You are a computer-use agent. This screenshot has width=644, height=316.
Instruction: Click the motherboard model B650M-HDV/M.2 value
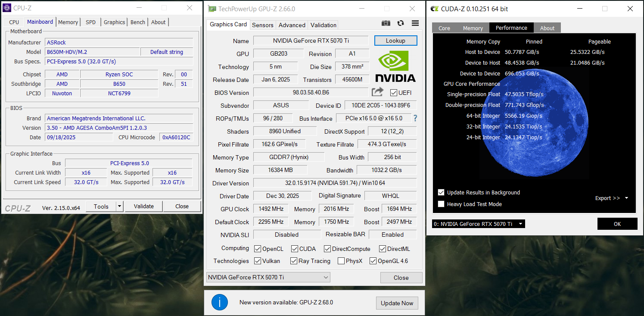pos(93,52)
